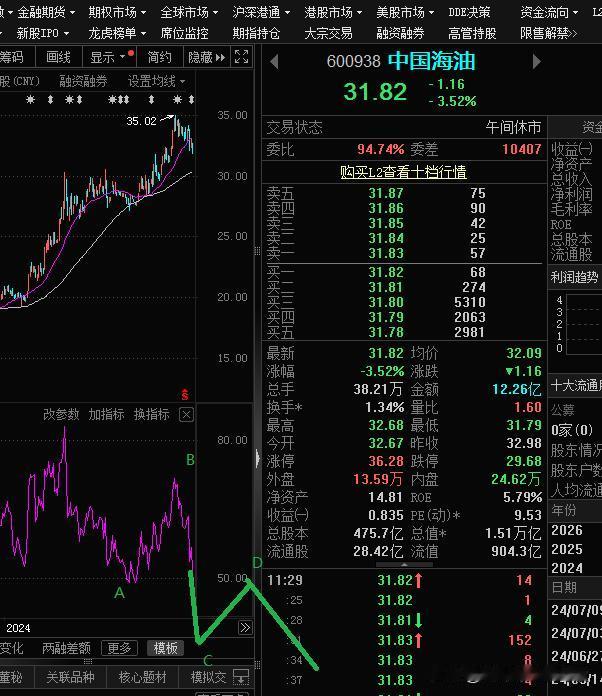Click 换指标 to switch indicator
Screen dimensions: 602x696
pos(152,415)
